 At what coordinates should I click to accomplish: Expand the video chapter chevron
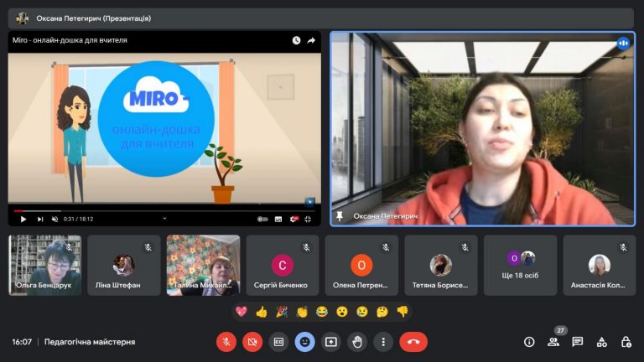point(165,219)
